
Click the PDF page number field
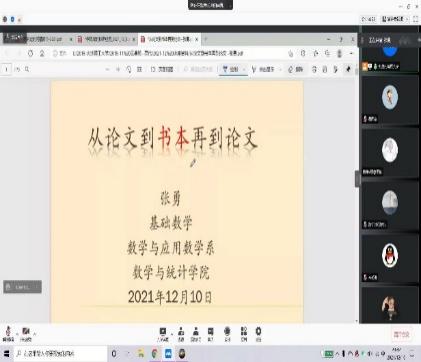tap(6, 69)
